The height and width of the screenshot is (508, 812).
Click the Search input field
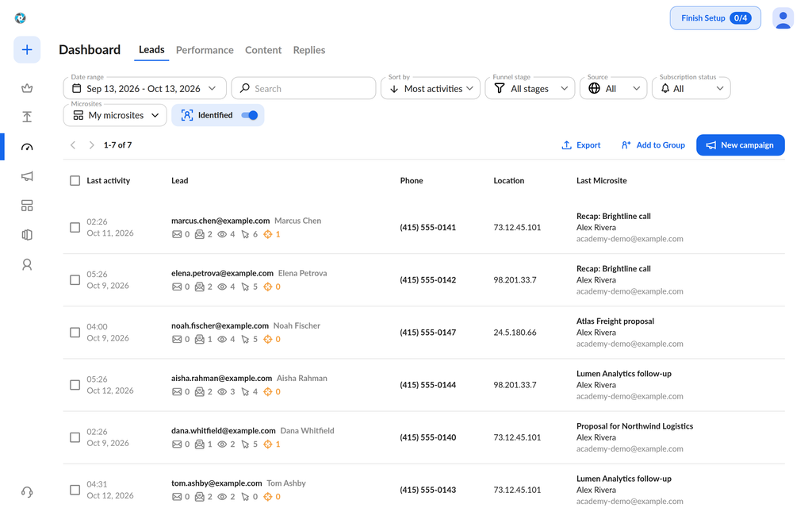click(304, 88)
